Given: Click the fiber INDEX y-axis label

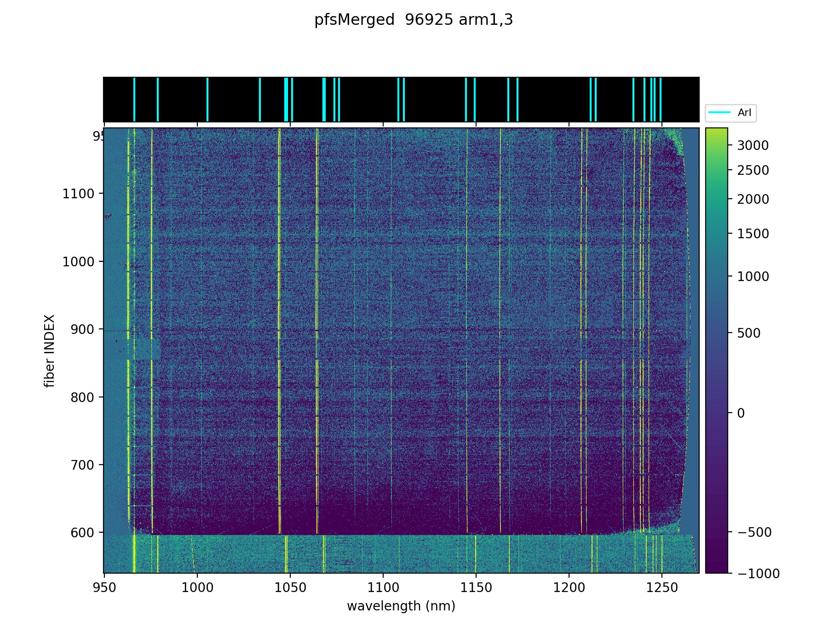Looking at the screenshot, I should (x=50, y=351).
